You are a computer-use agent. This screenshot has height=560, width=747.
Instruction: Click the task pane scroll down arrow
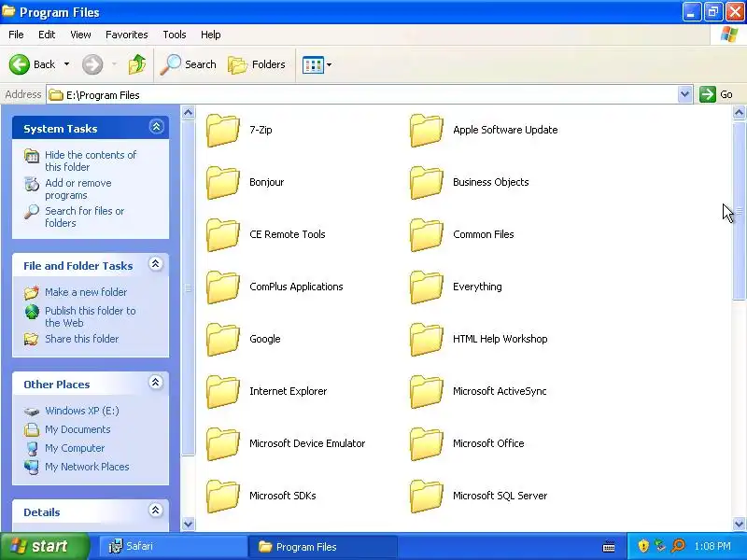189,524
